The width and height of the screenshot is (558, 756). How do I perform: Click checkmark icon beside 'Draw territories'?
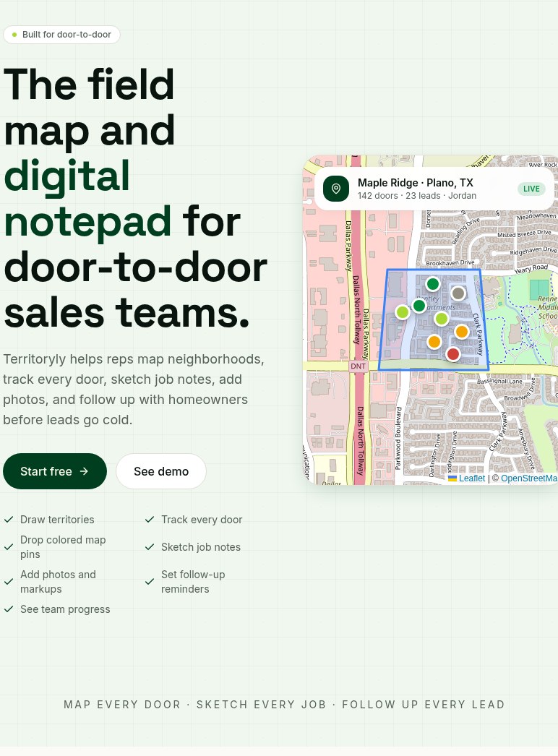[9, 519]
